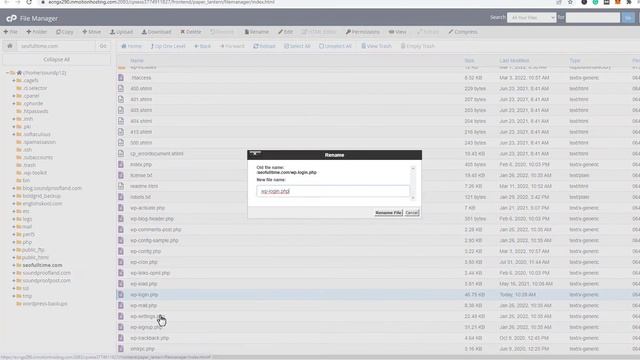The image size is (640, 360).
Task: Select the wp-activate.php file name
Action: click(x=147, y=208)
